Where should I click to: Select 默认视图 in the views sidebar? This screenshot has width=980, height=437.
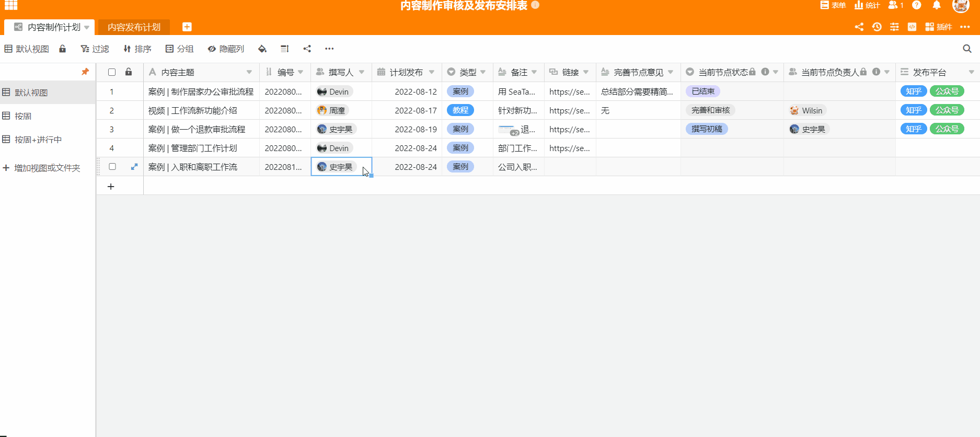point(48,93)
